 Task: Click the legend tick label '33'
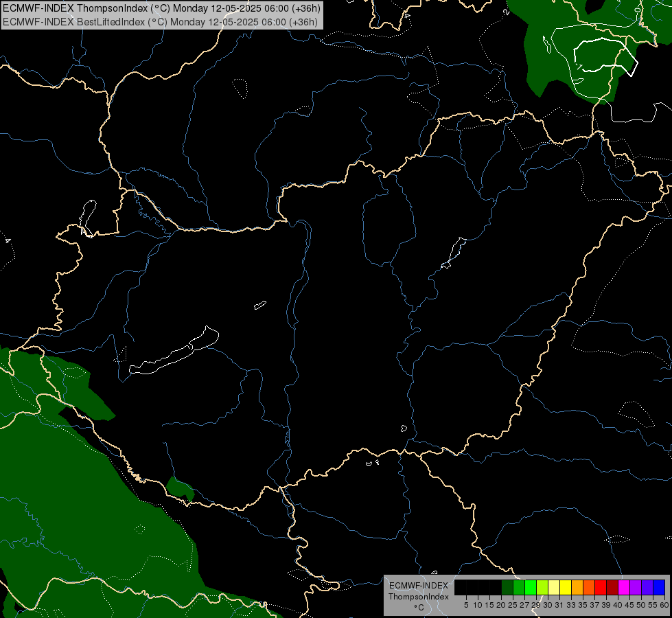571,605
